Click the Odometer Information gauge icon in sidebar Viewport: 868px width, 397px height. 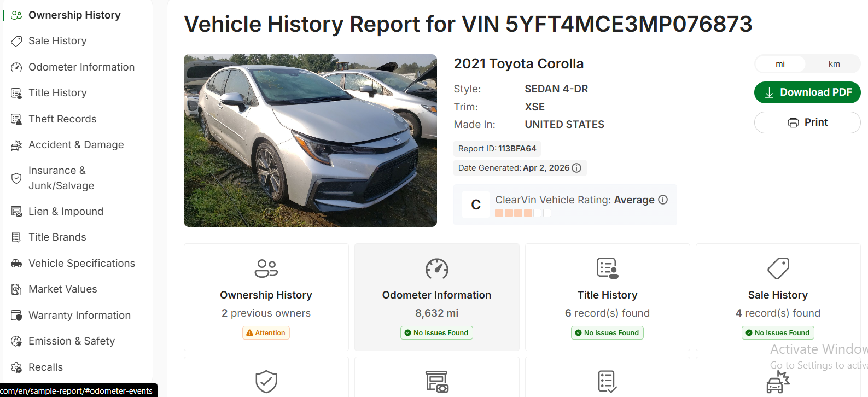[x=16, y=67]
